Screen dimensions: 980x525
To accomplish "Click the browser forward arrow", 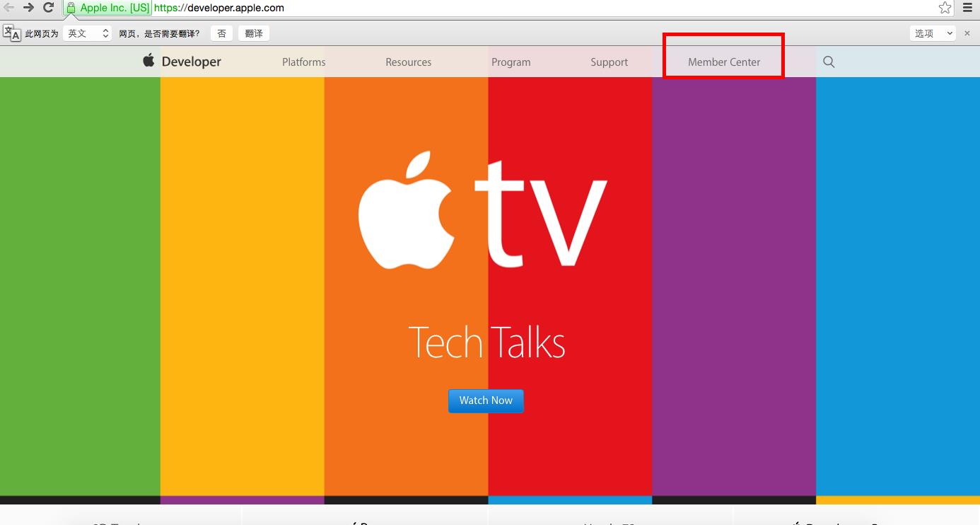I will (x=28, y=8).
